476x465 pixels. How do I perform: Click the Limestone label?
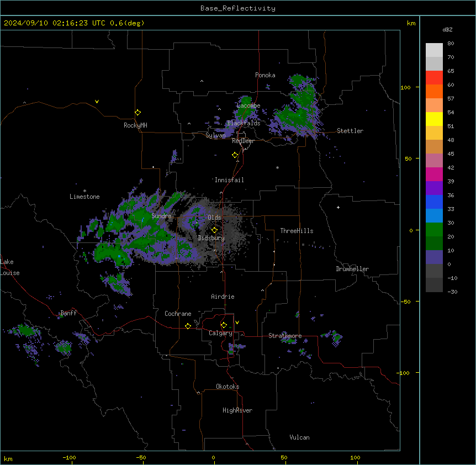(84, 197)
